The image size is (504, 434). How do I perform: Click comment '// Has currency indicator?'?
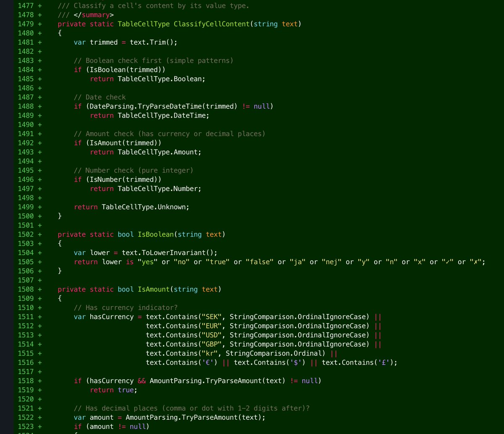[126, 308]
